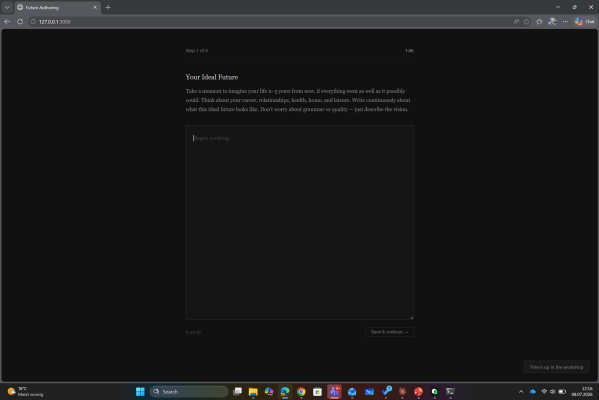Click into the Begin writing text area

point(300,222)
